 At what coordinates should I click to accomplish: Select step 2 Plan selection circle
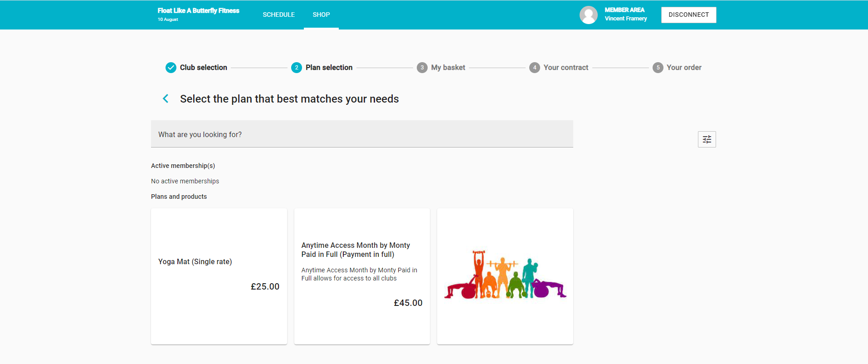click(x=297, y=68)
